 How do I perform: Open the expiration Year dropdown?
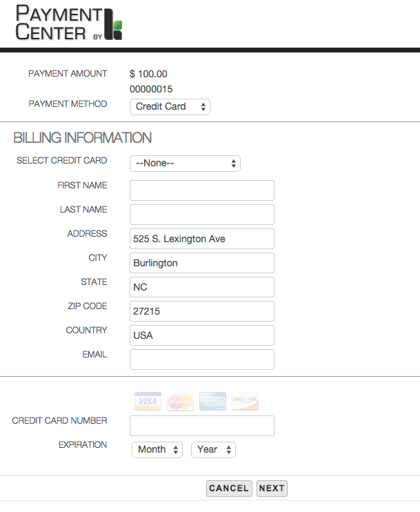(x=213, y=450)
